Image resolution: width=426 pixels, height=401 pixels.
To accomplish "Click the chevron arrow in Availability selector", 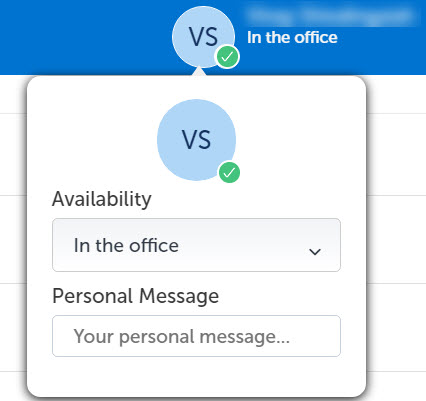I will coord(315,252).
